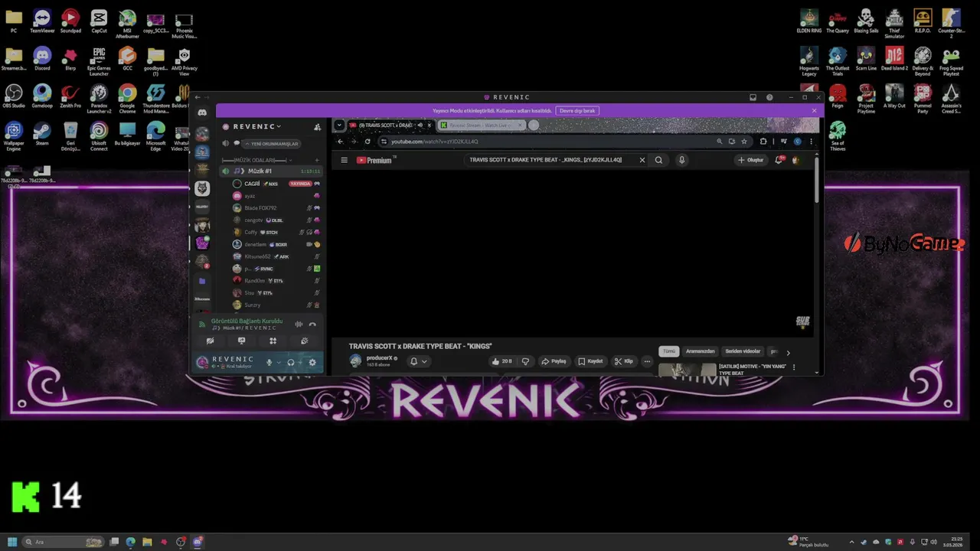
Task: Select the Aramanızdan filter chip
Action: click(701, 351)
